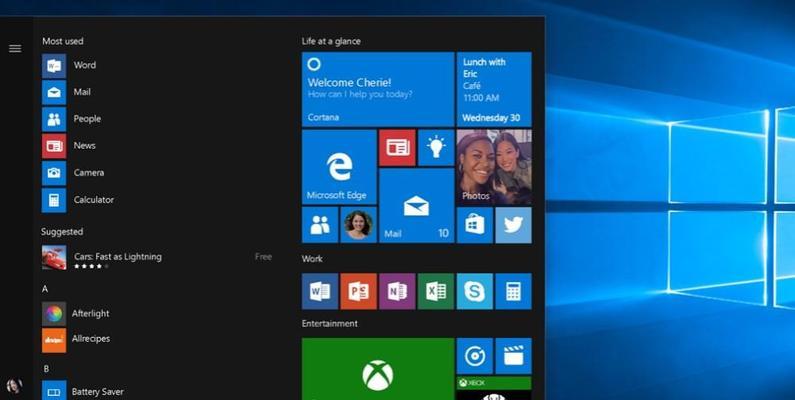This screenshot has width=795, height=400.
Task: Launch the PowerPoint tile in Work group
Action: [358, 292]
